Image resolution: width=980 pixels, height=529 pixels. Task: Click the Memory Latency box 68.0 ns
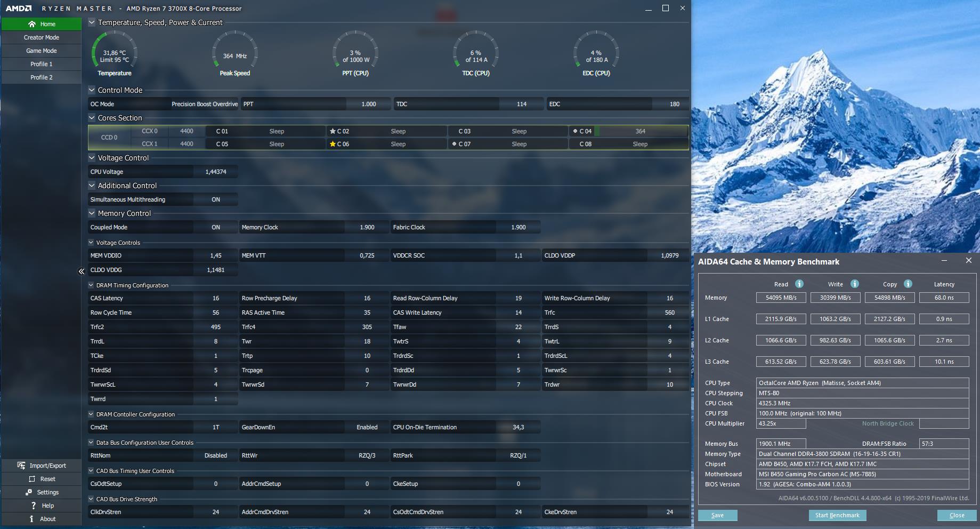point(944,298)
